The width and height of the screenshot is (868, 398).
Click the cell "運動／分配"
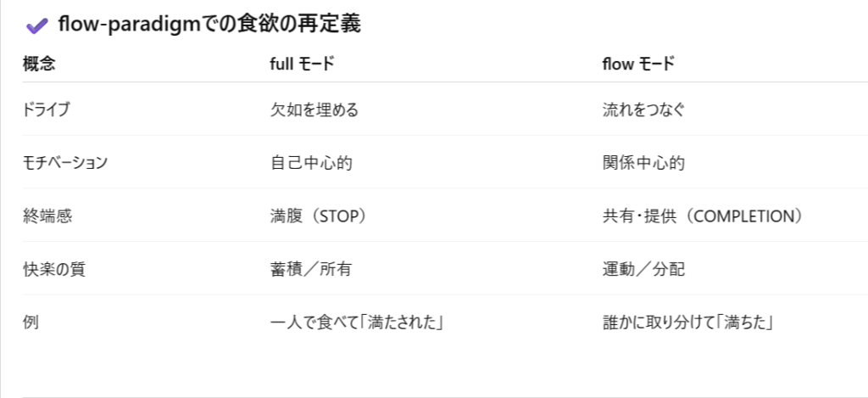click(643, 269)
